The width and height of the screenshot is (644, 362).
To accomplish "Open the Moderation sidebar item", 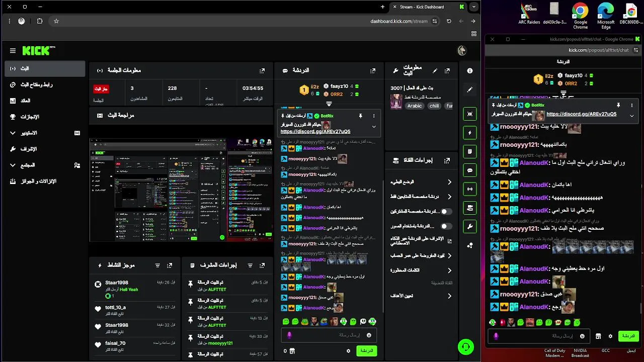I will click(x=45, y=149).
